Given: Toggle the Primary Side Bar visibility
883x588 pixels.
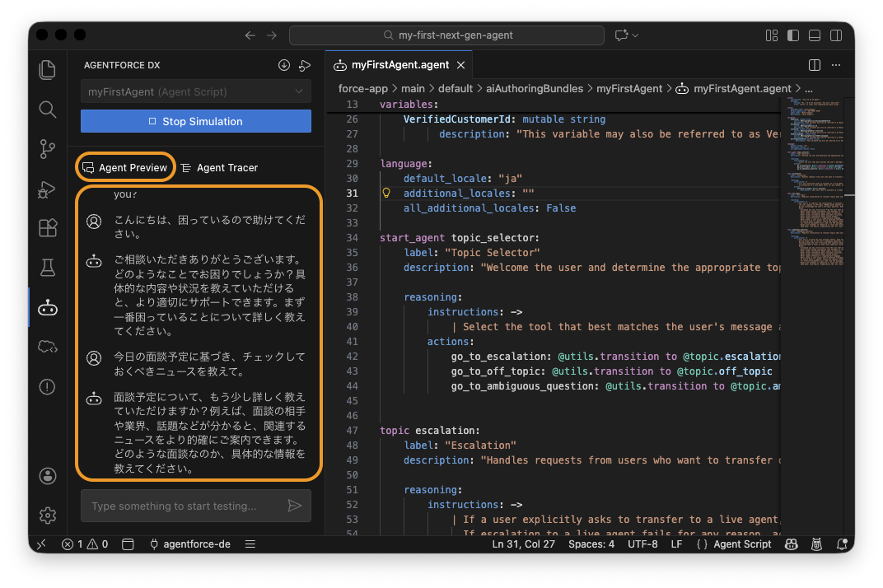Looking at the screenshot, I should point(793,35).
